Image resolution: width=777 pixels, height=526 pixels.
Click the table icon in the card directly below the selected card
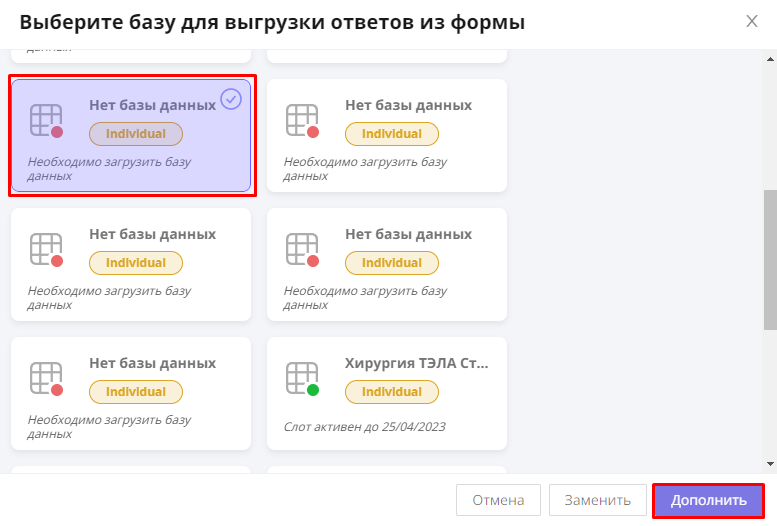point(45,248)
